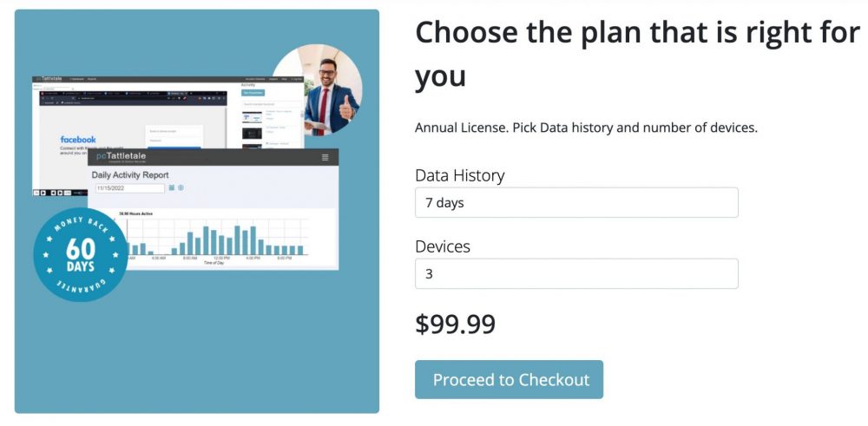
Task: Click the top activity thumbnail in the preview sidebar
Action: tap(252, 117)
